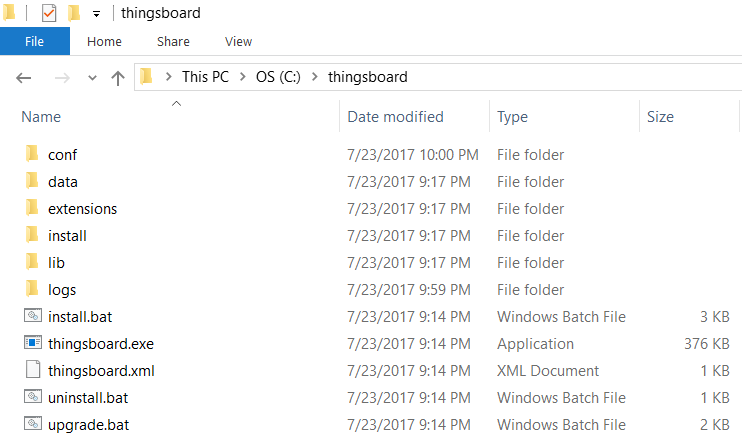Image resolution: width=742 pixels, height=441 pixels.
Task: Select the thingsboard.exe application icon
Action: coord(32,344)
